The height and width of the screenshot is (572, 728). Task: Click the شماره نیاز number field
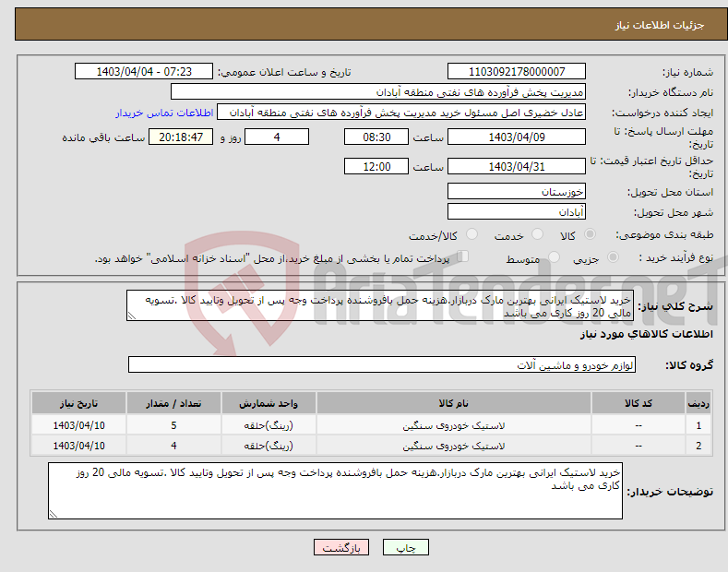(517, 72)
